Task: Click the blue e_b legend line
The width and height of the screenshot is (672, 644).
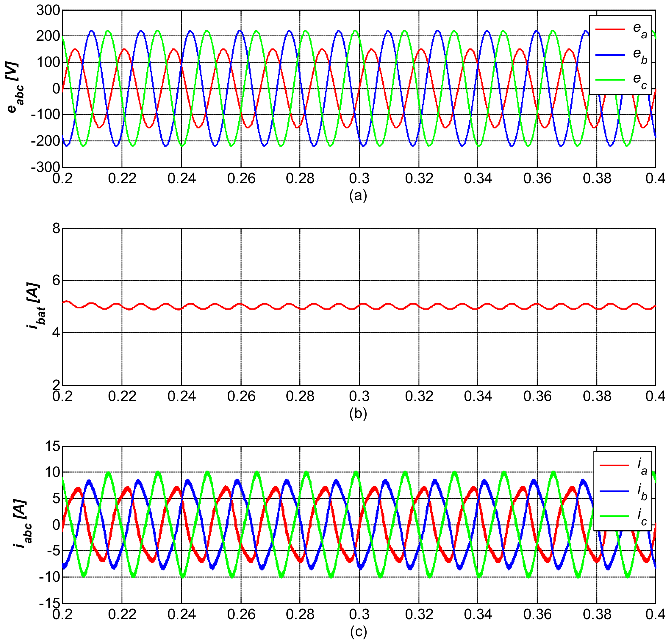Action: (x=610, y=55)
